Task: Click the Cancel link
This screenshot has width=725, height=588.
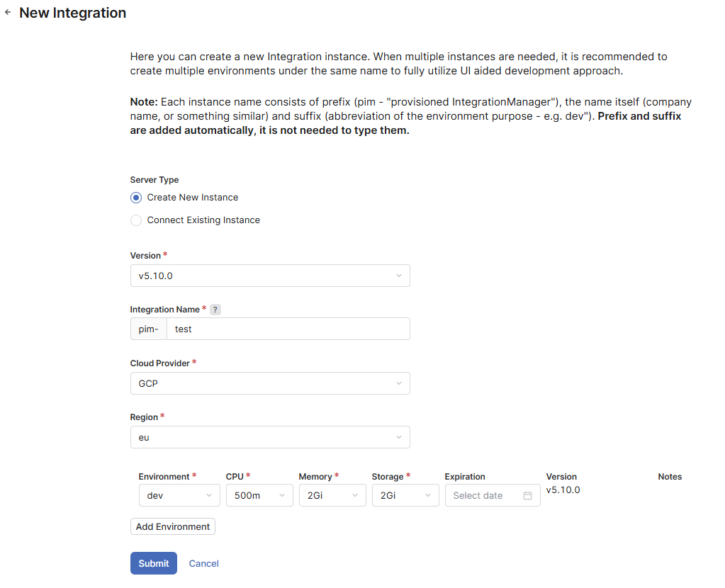Action: click(x=203, y=564)
